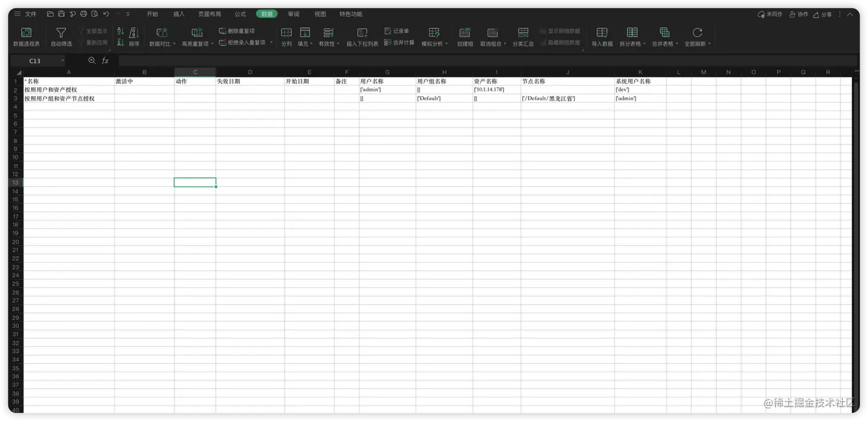Switch to the 审阅 tab
The image size is (868, 421).
(x=294, y=14)
